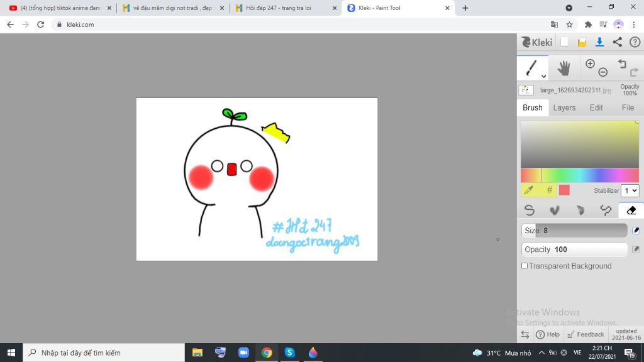This screenshot has width=644, height=362.
Task: Open the File tab
Action: [x=628, y=107]
